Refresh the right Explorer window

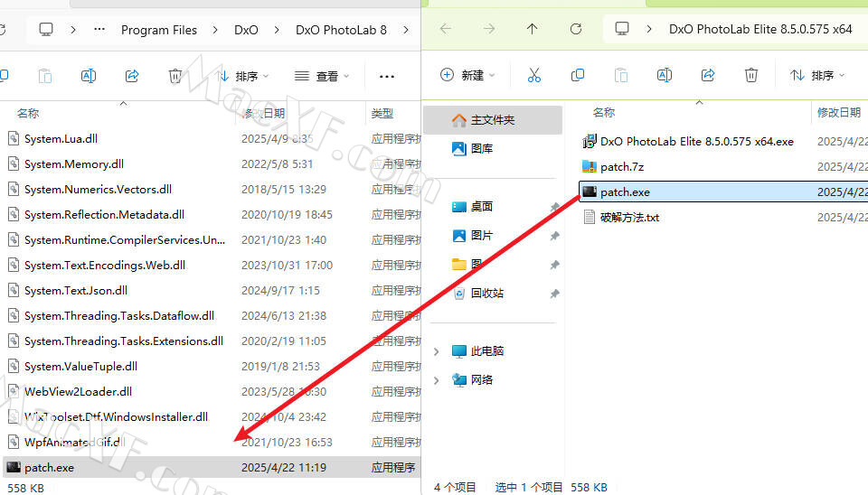[x=576, y=29]
